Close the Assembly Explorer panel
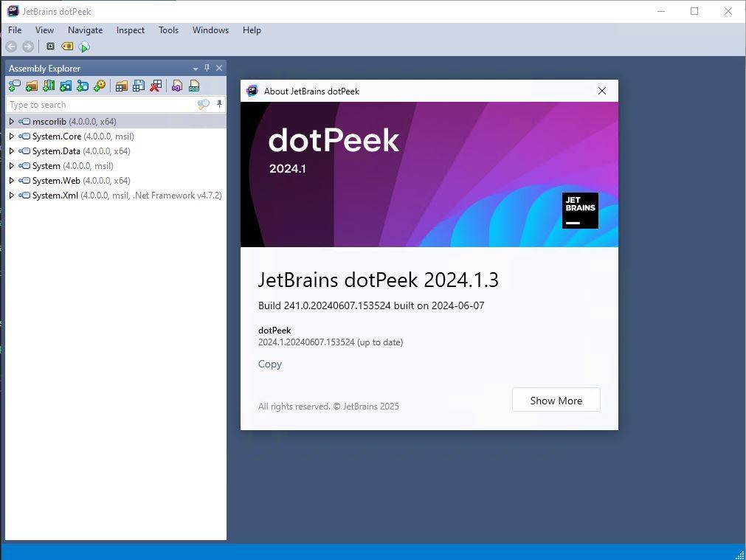 click(x=219, y=68)
